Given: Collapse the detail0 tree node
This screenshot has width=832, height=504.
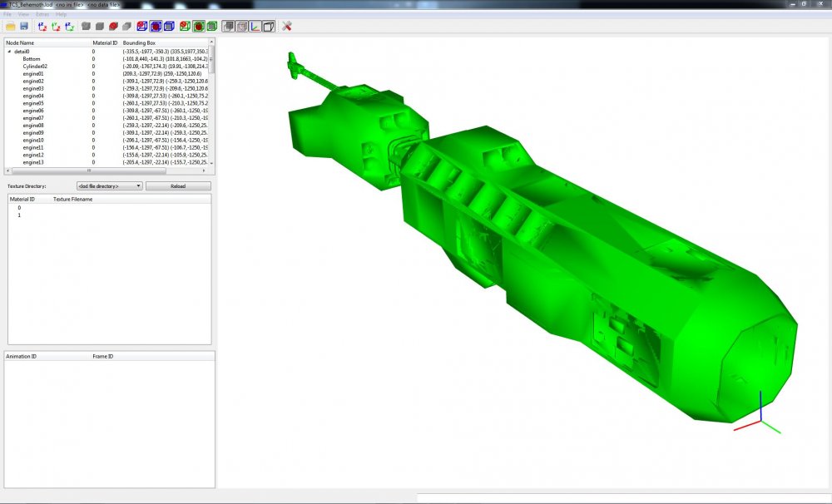Looking at the screenshot, I should 9,52.
